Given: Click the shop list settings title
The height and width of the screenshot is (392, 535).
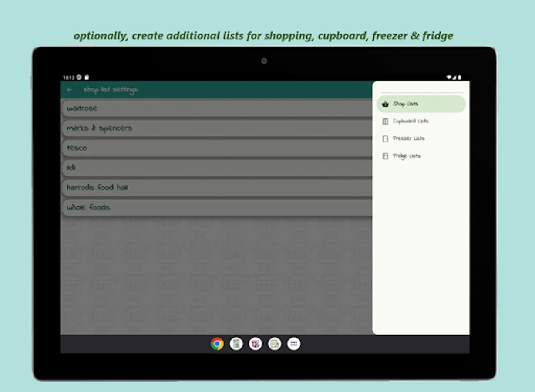Looking at the screenshot, I should click(x=111, y=90).
